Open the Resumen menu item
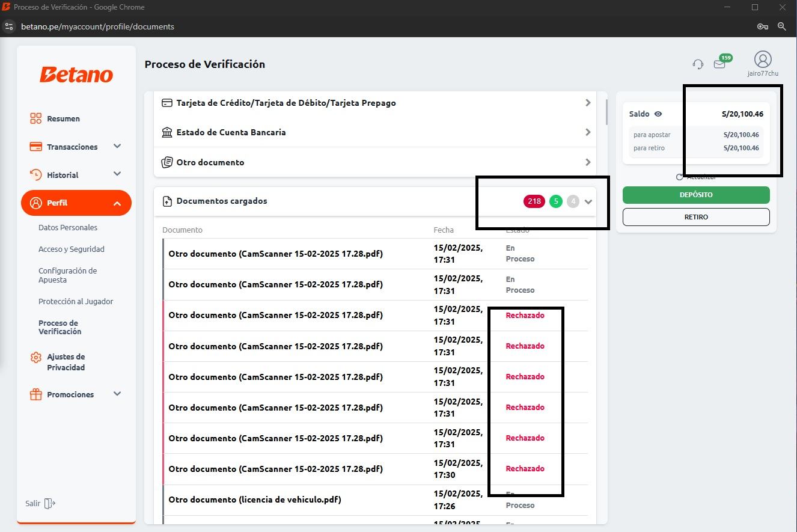Image resolution: width=797 pixels, height=532 pixels. point(63,119)
